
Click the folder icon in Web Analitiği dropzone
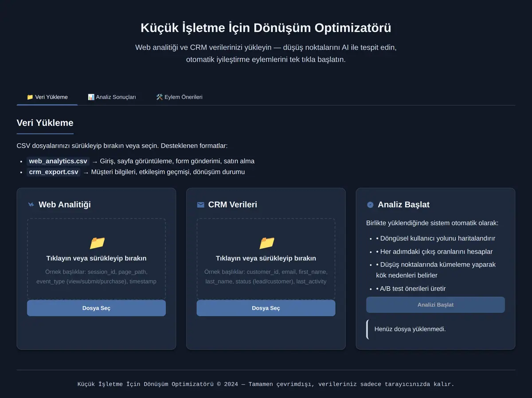(x=97, y=242)
